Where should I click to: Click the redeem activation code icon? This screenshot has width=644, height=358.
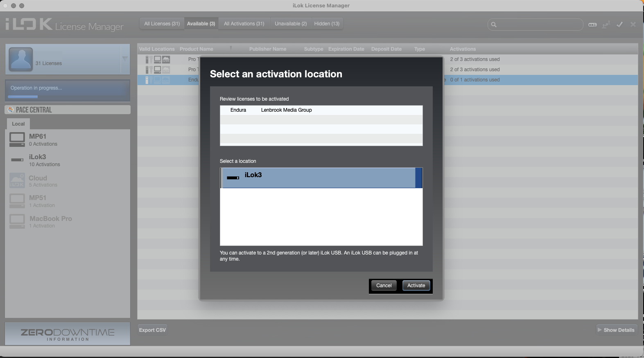tap(592, 25)
